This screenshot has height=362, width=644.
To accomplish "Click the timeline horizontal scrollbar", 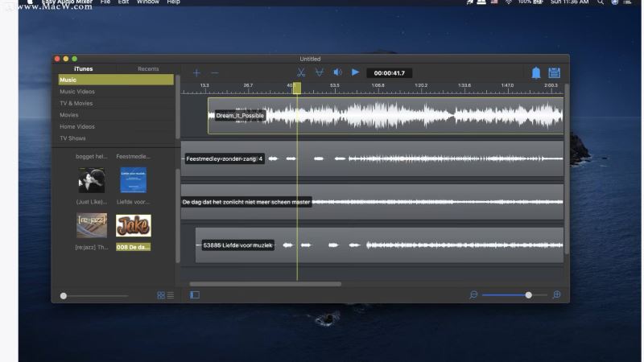I will coord(266,284).
